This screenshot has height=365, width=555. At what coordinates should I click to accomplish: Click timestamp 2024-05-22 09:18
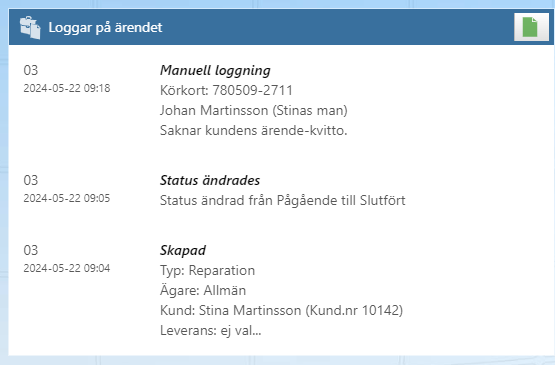coord(67,88)
